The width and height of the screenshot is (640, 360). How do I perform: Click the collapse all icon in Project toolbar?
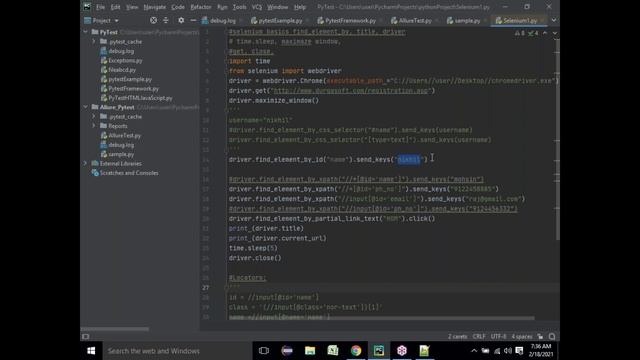click(x=166, y=20)
